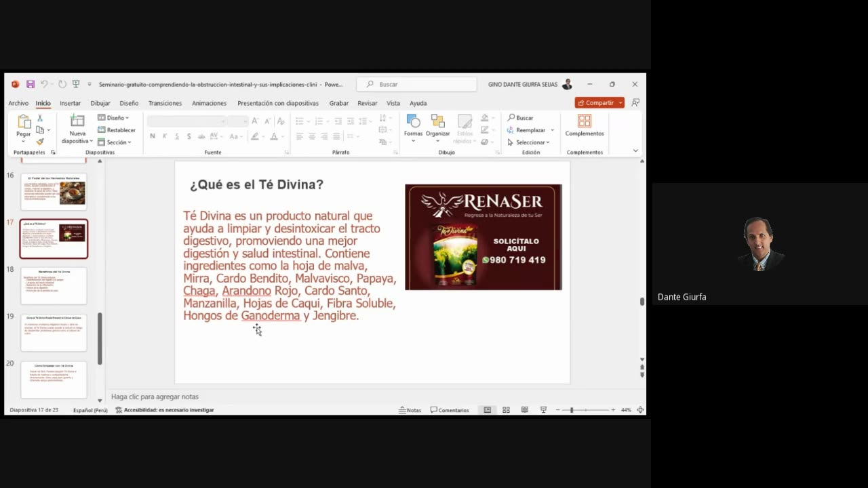This screenshot has height=488, width=868.
Task: Switch to Reading view icon
Action: 524,410
